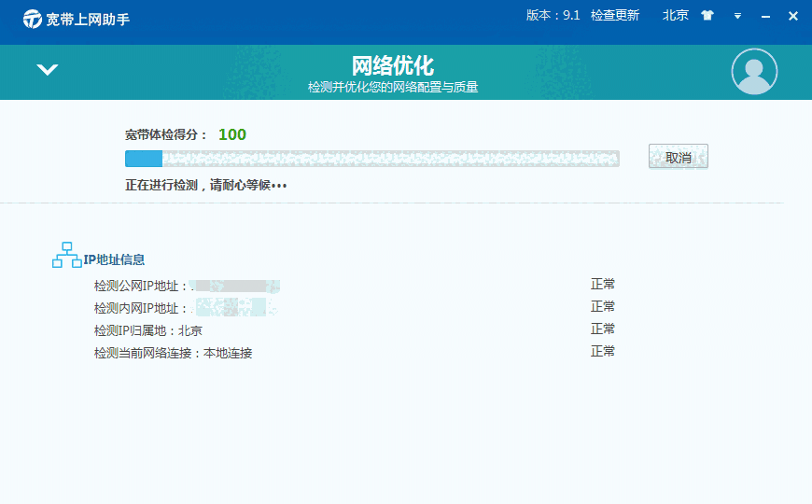
Task: Select the 检测内网IP地址 row
Action: click(187, 307)
